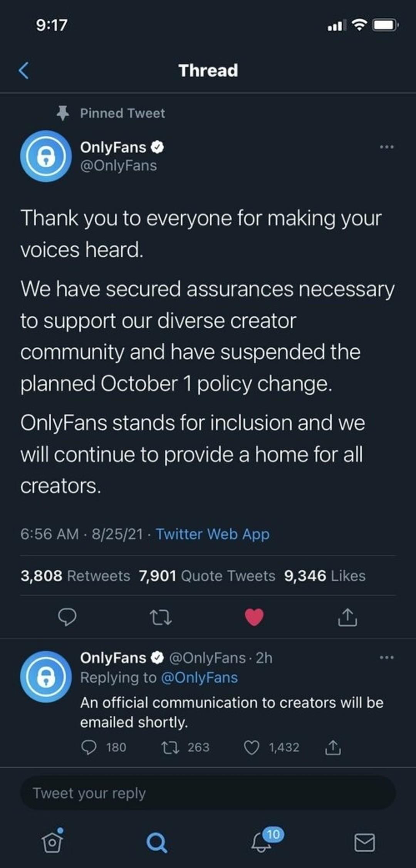The width and height of the screenshot is (416, 868).
Task: View the 7,901 Quote Tweets list
Action: click(x=207, y=576)
